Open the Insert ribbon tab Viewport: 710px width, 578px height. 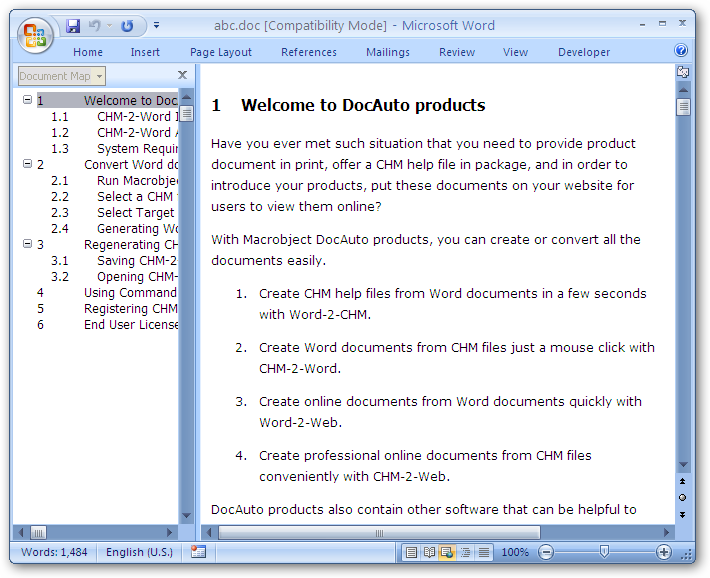tap(145, 52)
